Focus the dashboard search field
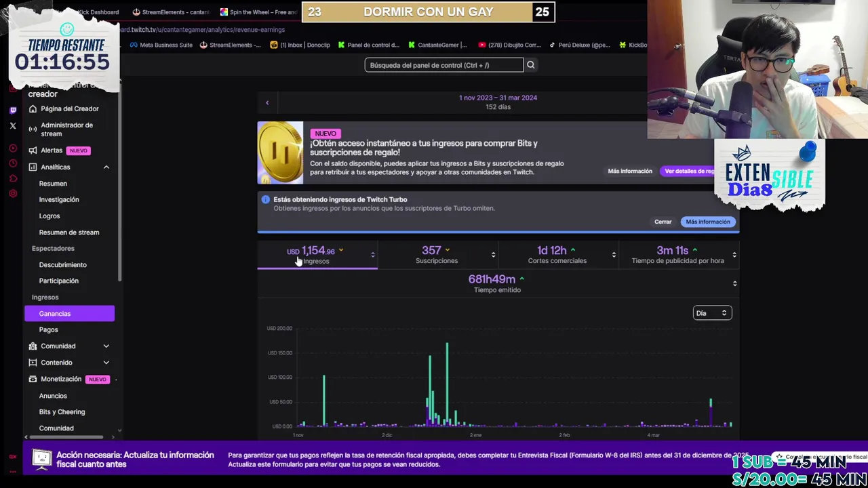This screenshot has height=488, width=868. (443, 65)
